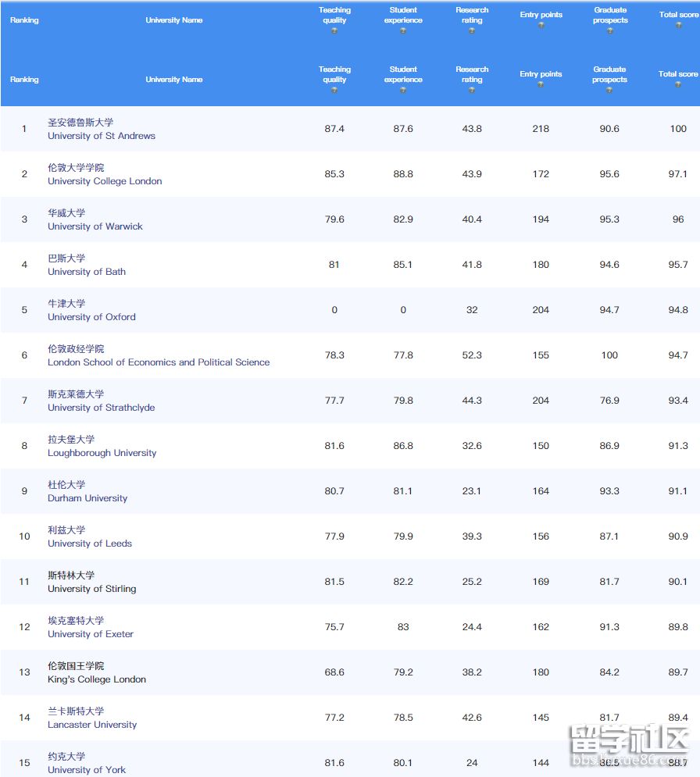This screenshot has width=700, height=777.
Task: Click the Teaching quality help icon in lower header row
Action: click(334, 90)
